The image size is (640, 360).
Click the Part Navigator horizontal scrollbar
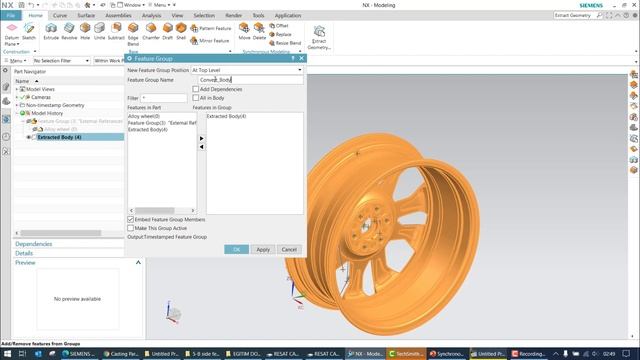61,233
